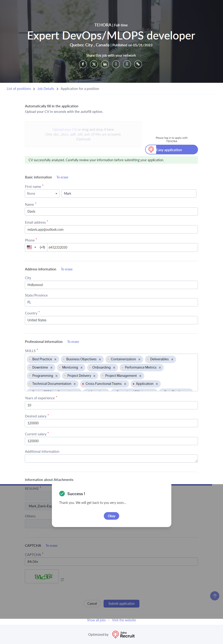This screenshot has height=644, width=223.
Task: Click the LinkedIn share icon
Action: coord(105,64)
